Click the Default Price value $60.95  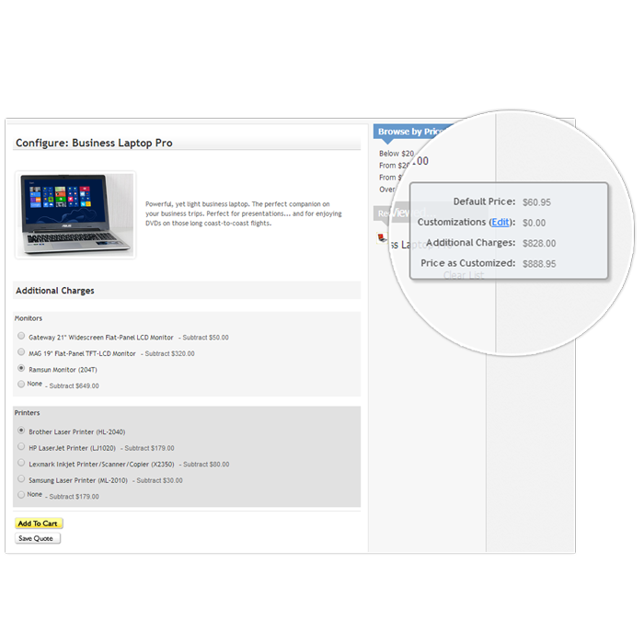[x=536, y=202]
